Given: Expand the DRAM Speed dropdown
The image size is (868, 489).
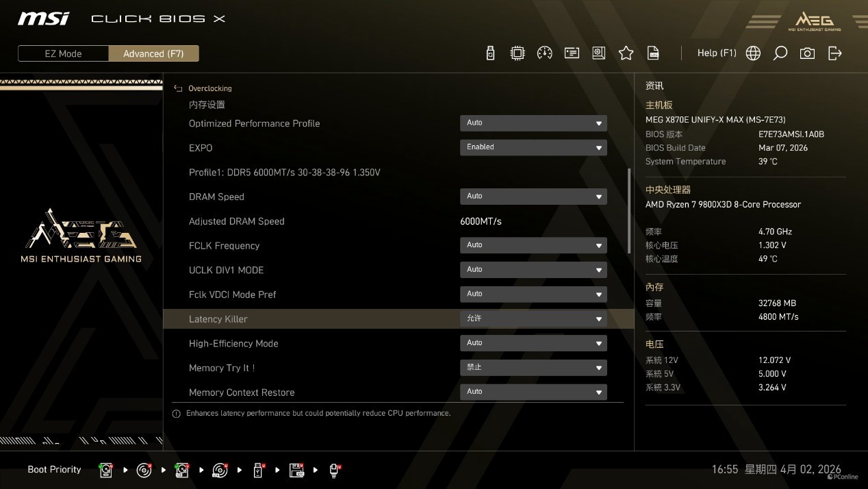Looking at the screenshot, I should coord(533,197).
